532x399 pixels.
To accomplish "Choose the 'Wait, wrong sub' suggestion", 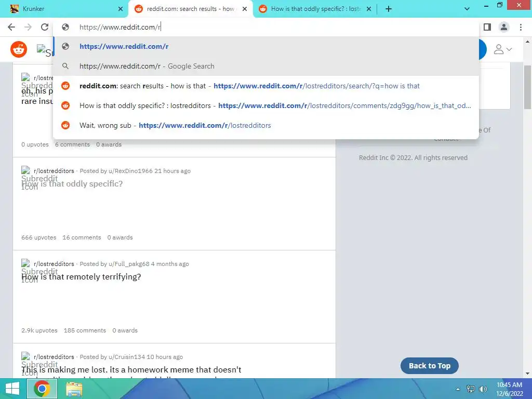I will tap(266, 125).
